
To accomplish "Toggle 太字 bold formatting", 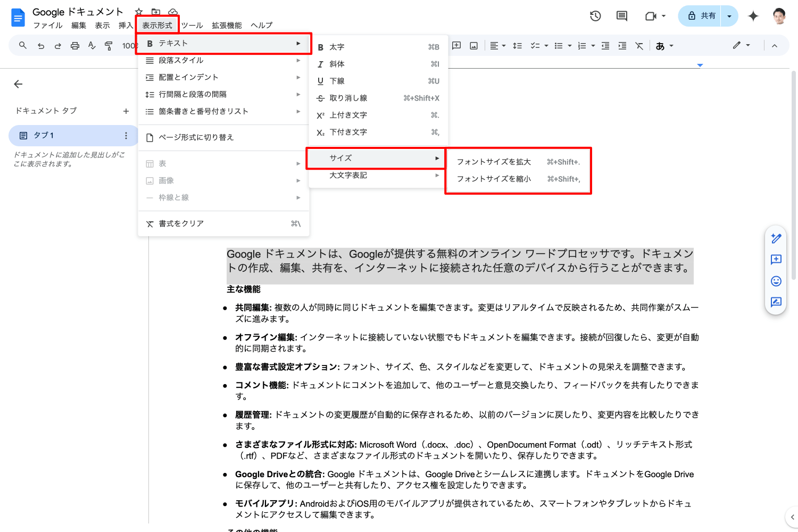I will [379, 47].
